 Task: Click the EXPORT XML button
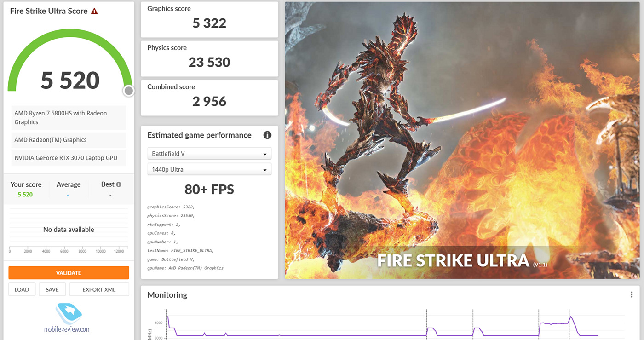(99, 289)
